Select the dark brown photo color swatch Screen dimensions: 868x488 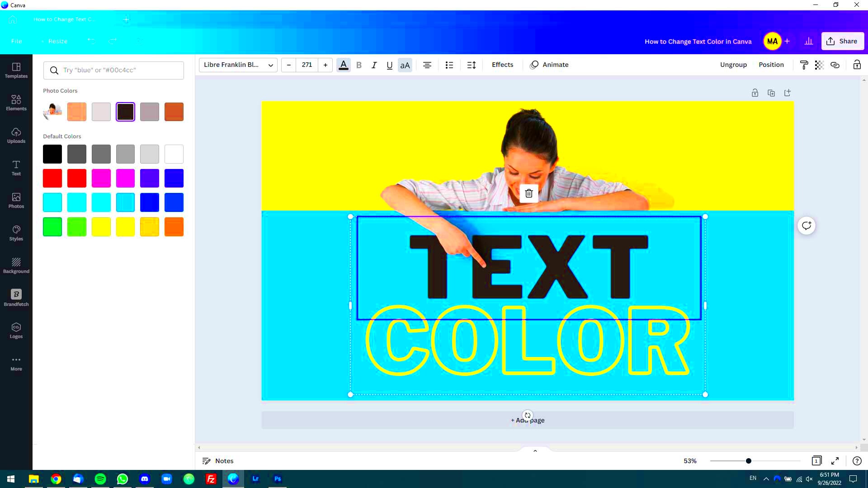pos(125,112)
